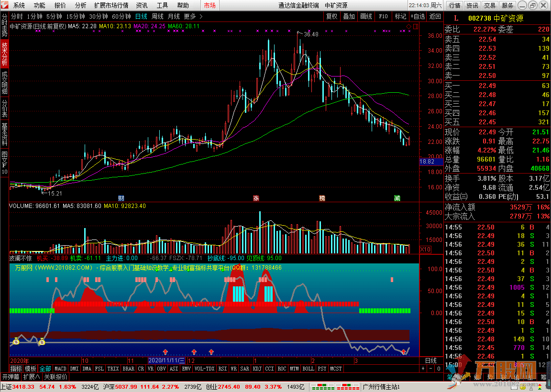Switch the chart to 60分钟 period
Viewport: 551px width, 392px height.
(121, 17)
